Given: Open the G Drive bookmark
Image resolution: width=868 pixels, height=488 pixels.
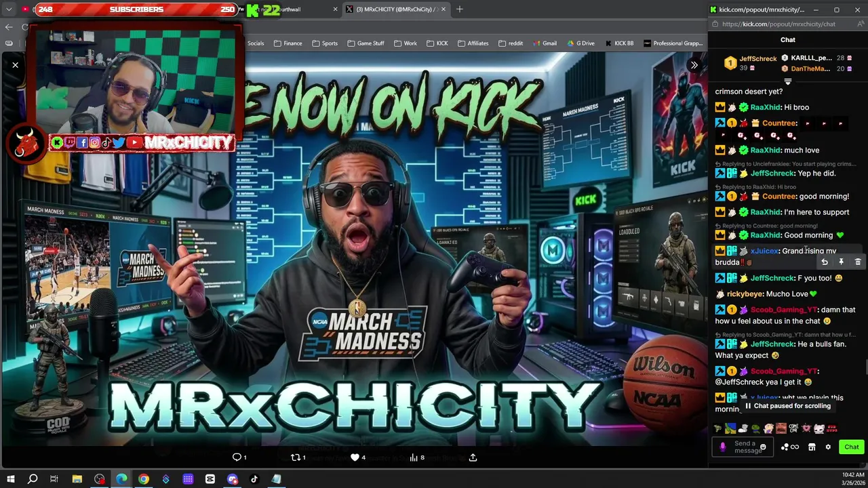Looking at the screenshot, I should click(580, 43).
